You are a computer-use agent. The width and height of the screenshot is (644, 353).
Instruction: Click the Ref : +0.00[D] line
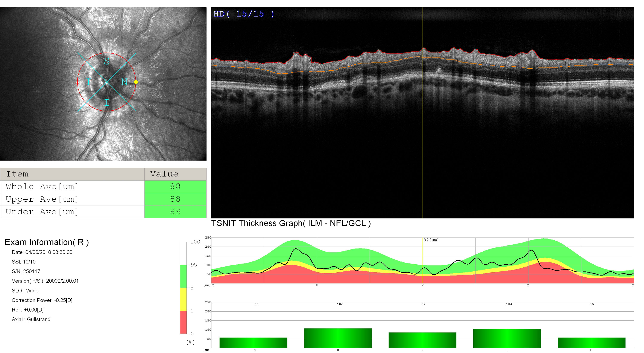[x=27, y=310]
